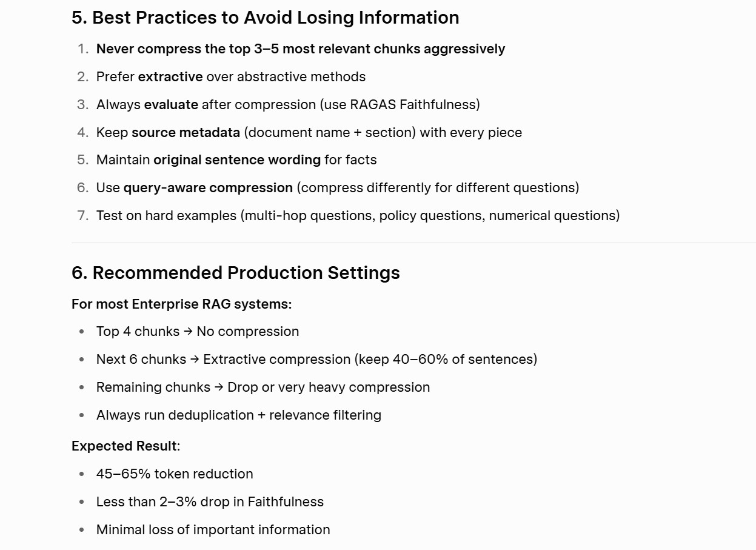Click the first list item about top 3–5 chunks
Screen dimensions: 756x550
click(x=301, y=49)
